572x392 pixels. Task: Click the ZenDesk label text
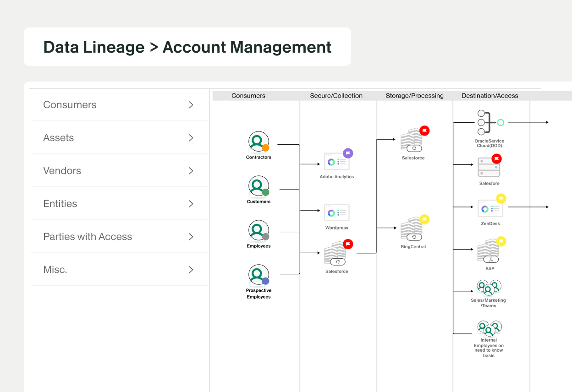pyautogui.click(x=490, y=224)
